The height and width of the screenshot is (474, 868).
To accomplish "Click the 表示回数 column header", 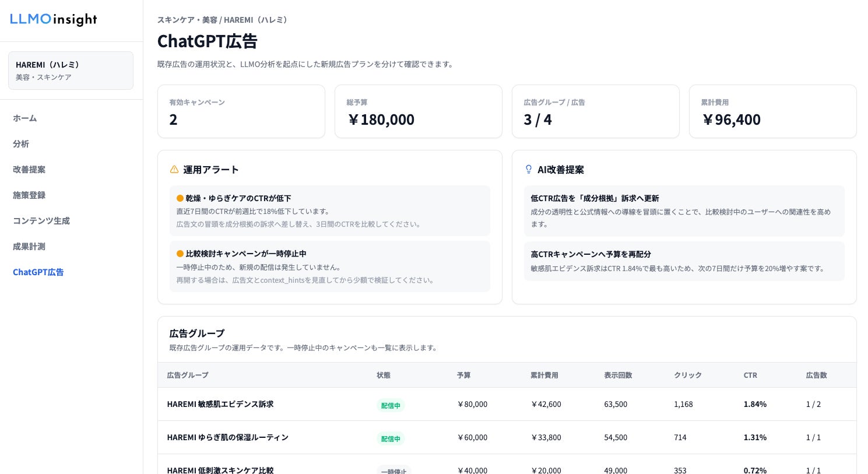I will click(x=618, y=375).
